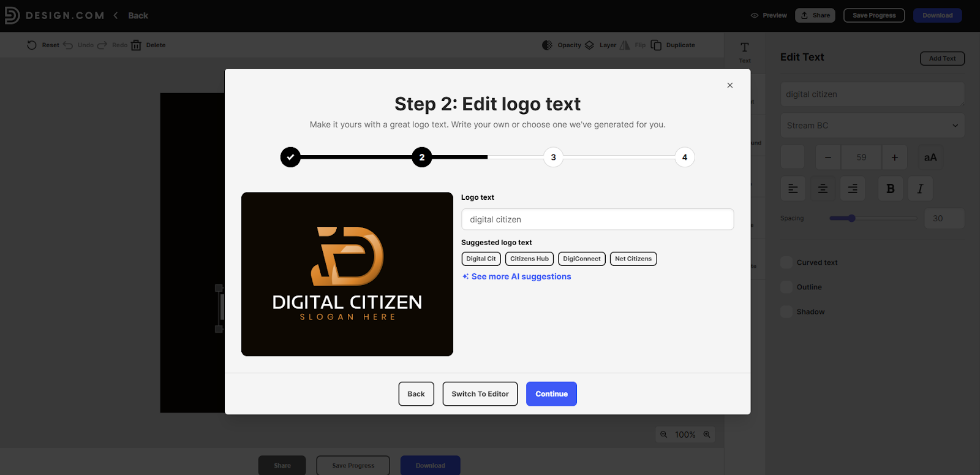Screen dimensions: 980x475
Task: Toggle Italic formatting
Action: 920,189
